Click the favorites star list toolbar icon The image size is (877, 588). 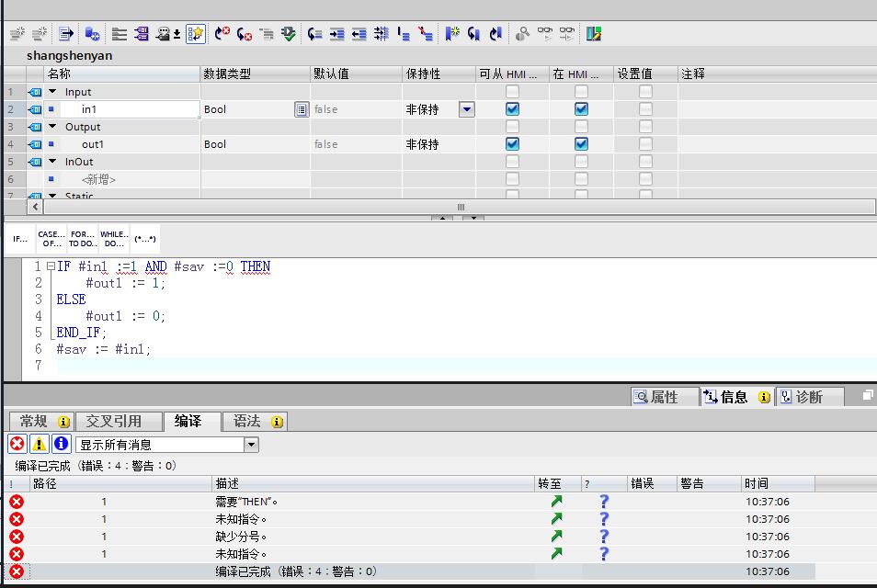(196, 34)
